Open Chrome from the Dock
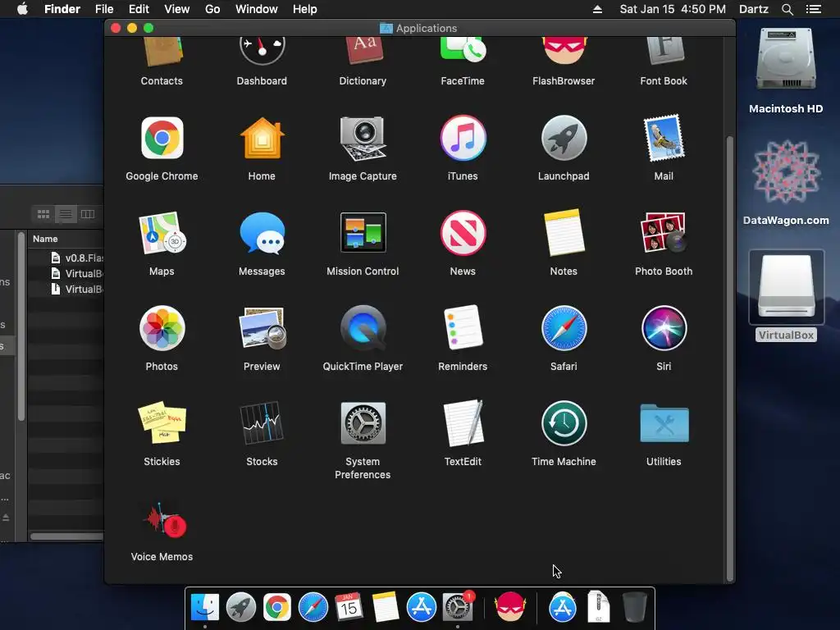840x630 pixels. (277, 607)
